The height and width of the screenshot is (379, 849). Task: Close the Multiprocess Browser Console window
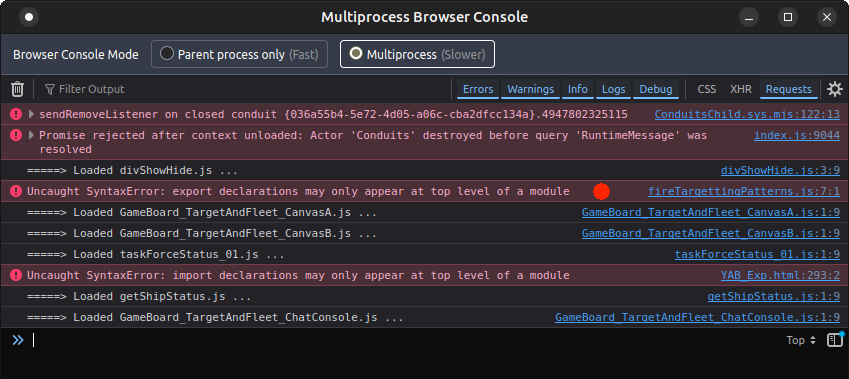point(827,17)
